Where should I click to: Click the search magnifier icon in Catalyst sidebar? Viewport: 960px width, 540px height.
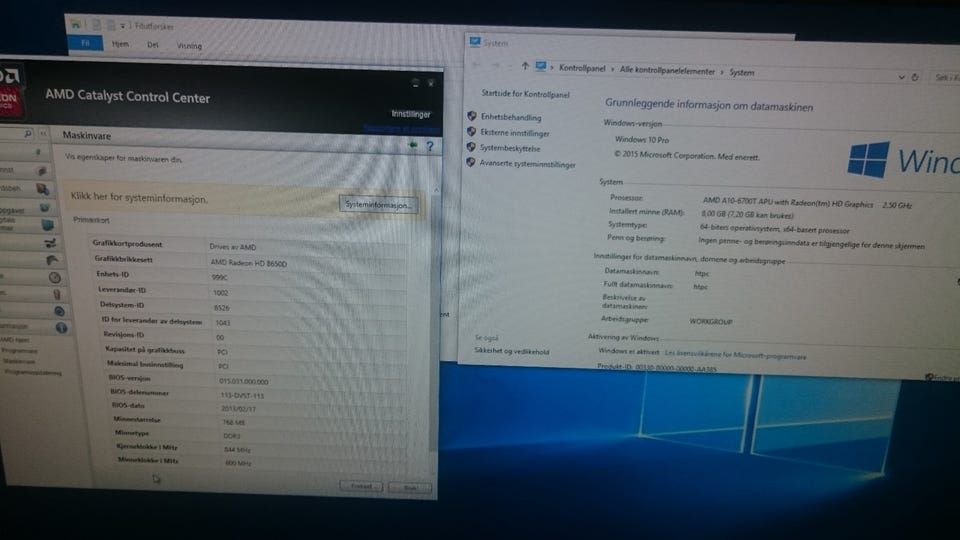[28, 133]
